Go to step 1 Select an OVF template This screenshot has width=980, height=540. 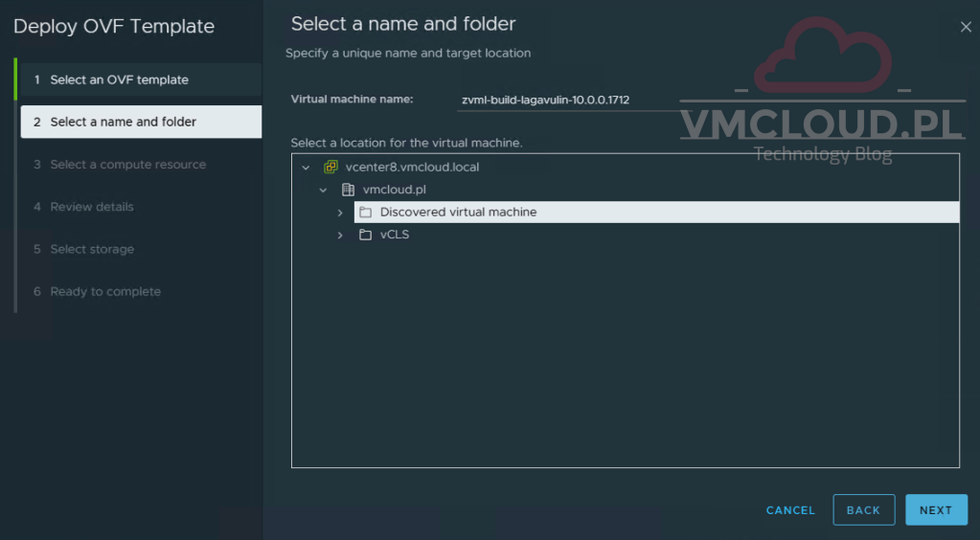[119, 79]
